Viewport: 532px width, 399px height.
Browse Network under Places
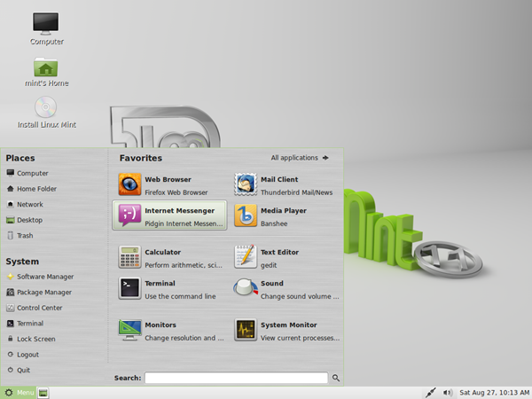click(x=25, y=204)
